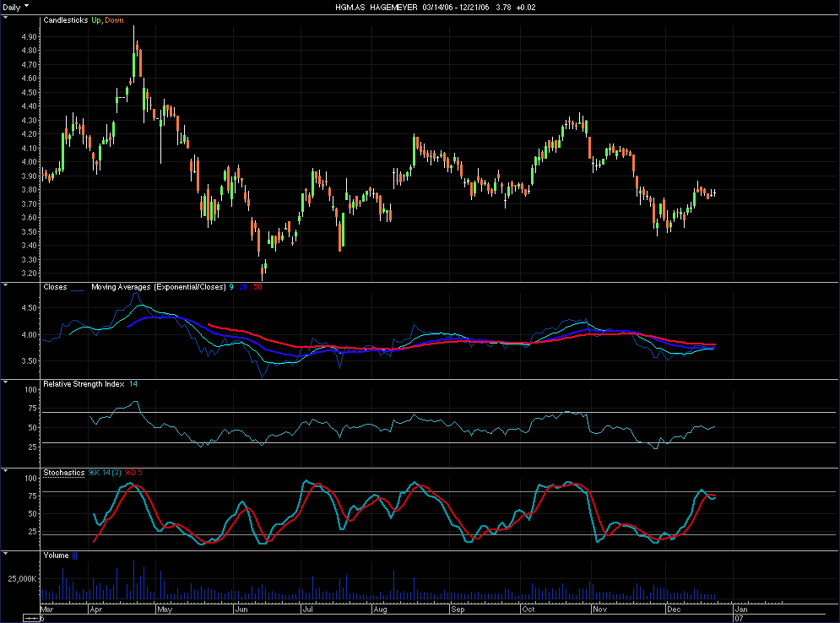Open the Daily interval dropdown
Viewport: 840px width, 623px height.
(x=15, y=6)
